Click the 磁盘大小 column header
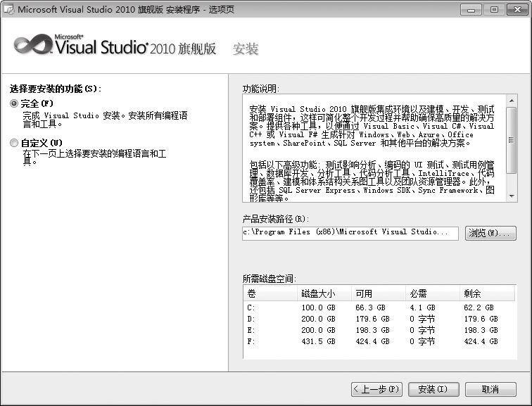This screenshot has width=532, height=406. click(x=324, y=293)
